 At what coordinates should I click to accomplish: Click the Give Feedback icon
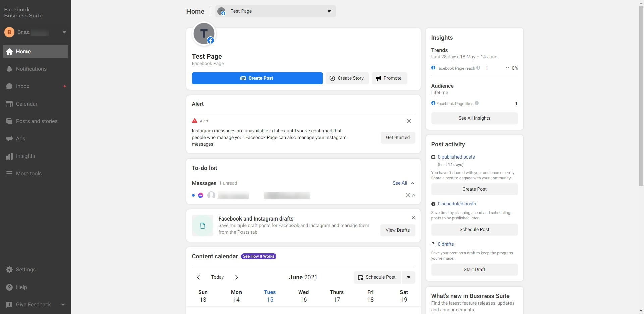9,305
